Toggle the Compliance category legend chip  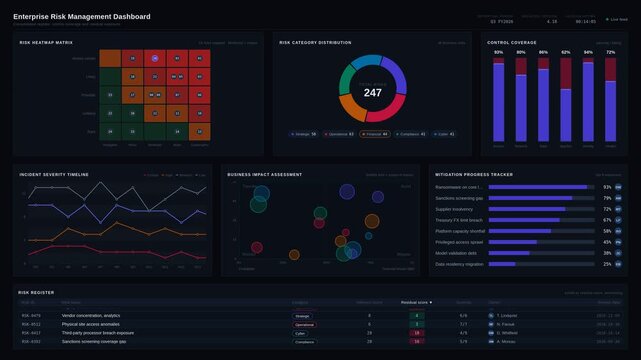tap(410, 134)
